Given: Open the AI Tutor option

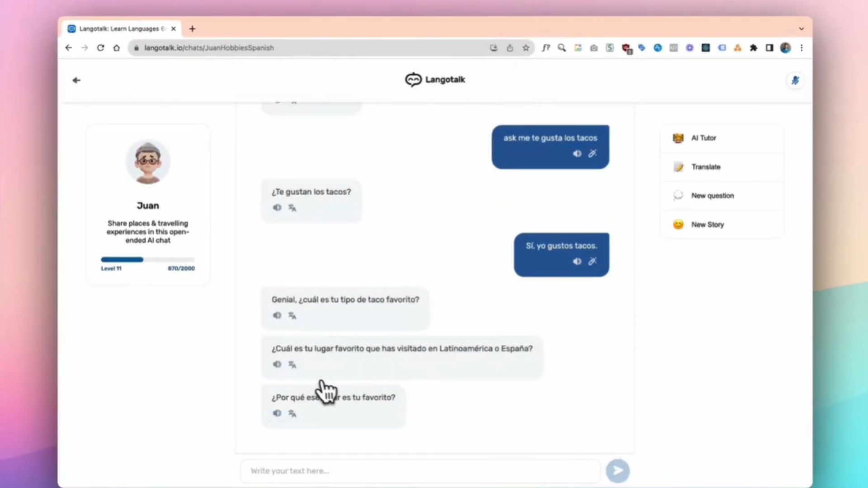Looking at the screenshot, I should click(703, 138).
